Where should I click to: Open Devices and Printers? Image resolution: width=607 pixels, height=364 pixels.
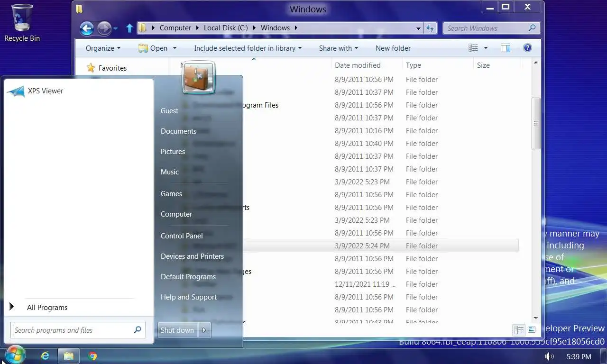(192, 256)
